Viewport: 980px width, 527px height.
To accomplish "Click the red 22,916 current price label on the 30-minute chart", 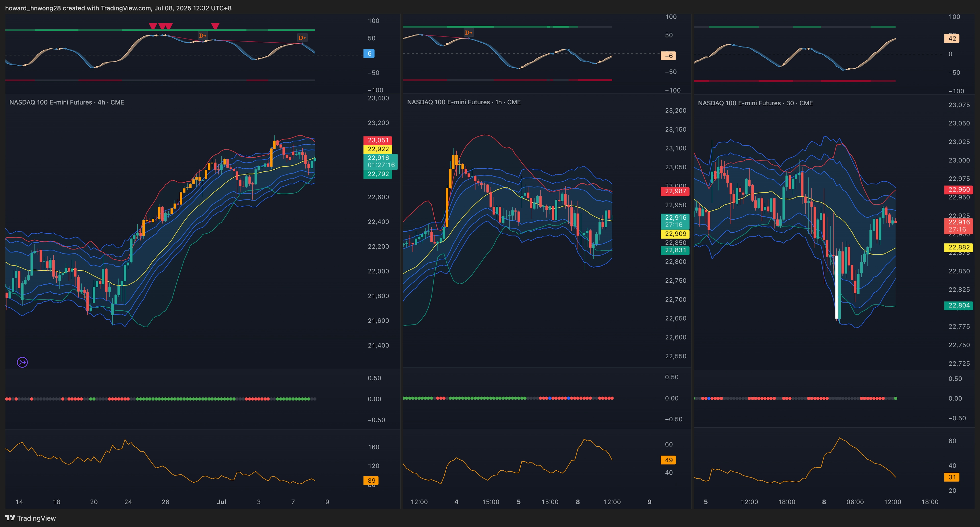I will point(958,226).
